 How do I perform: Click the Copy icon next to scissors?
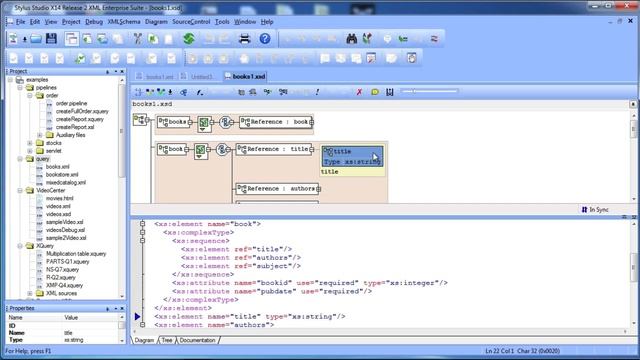153,39
